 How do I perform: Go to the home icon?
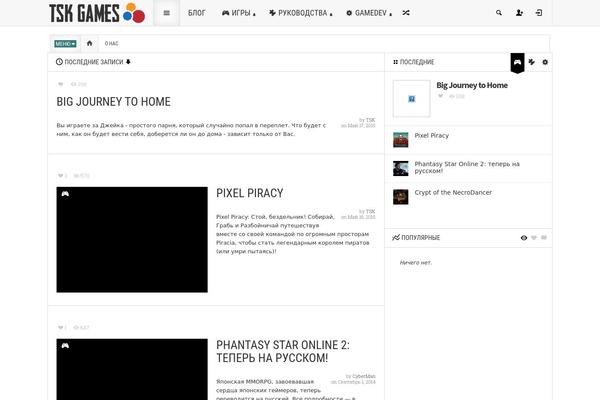coord(90,43)
